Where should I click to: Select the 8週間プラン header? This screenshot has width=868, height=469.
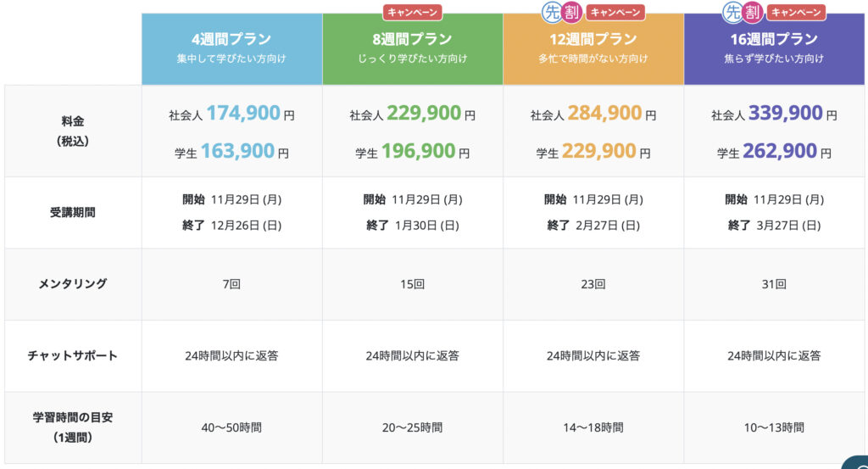[413, 48]
